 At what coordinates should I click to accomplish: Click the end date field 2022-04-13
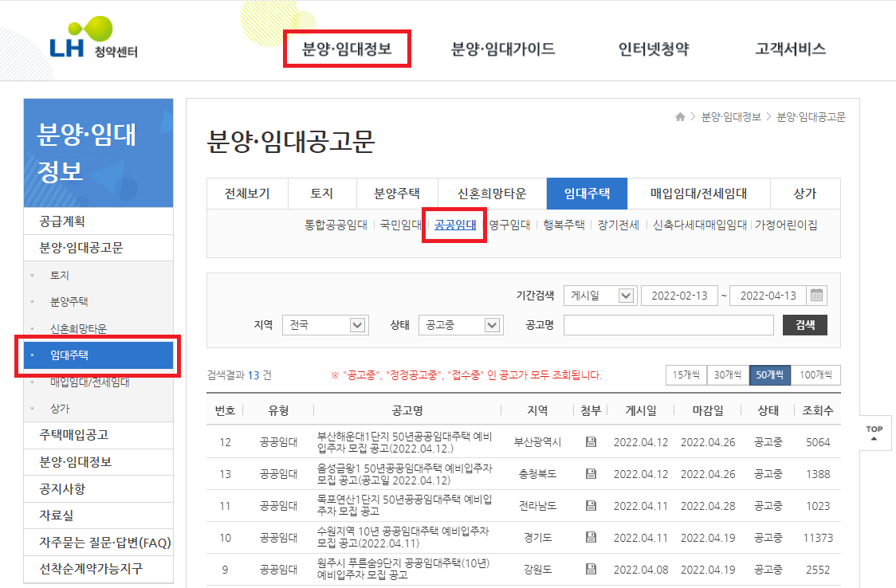click(x=768, y=295)
